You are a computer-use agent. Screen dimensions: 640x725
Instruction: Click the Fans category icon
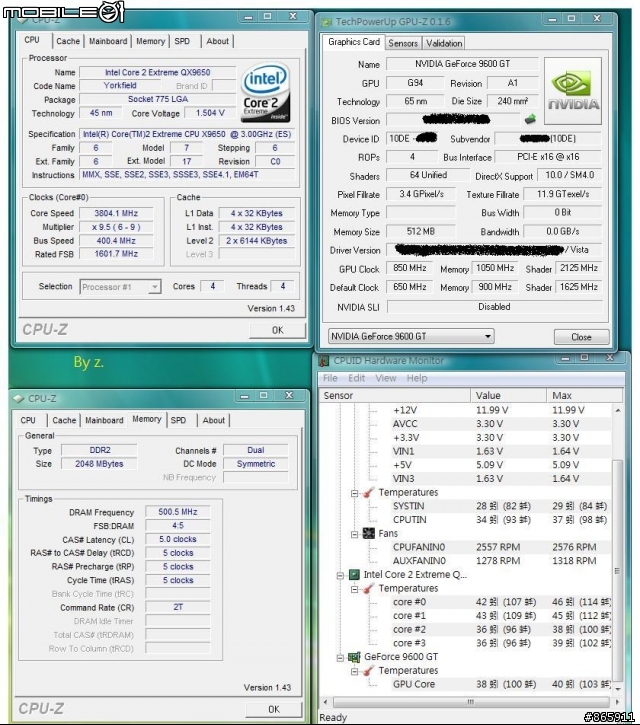click(x=369, y=533)
